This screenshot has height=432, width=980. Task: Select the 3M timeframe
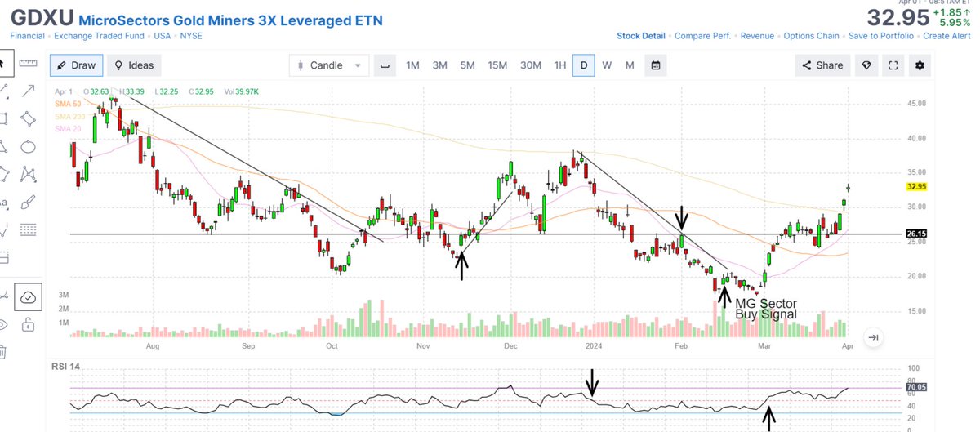(439, 65)
